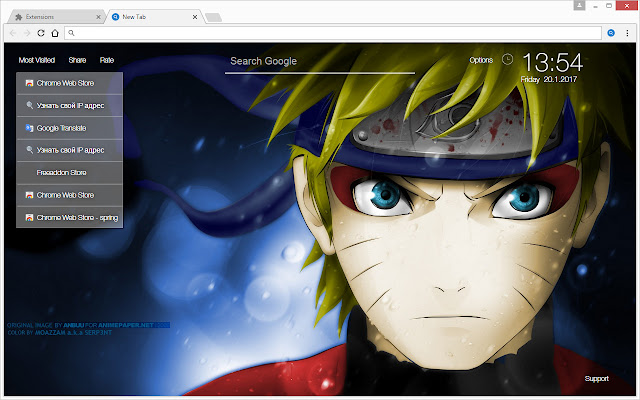Minimize the Chrome window

596,6
